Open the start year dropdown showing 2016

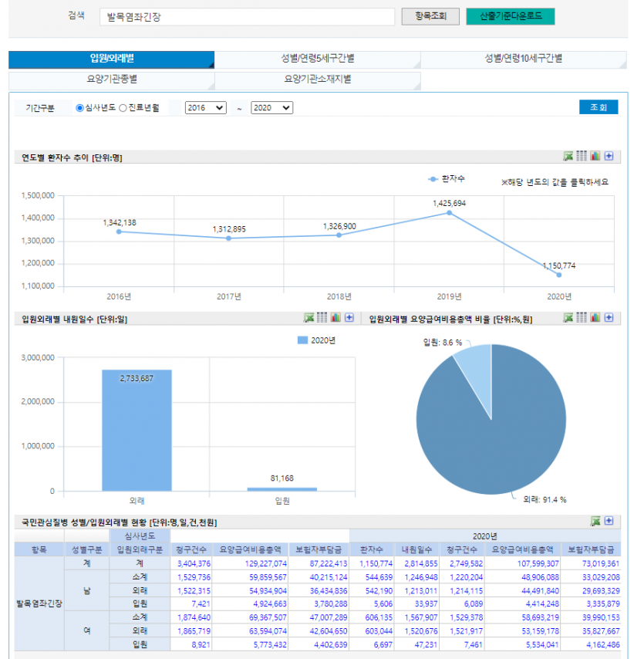click(206, 109)
